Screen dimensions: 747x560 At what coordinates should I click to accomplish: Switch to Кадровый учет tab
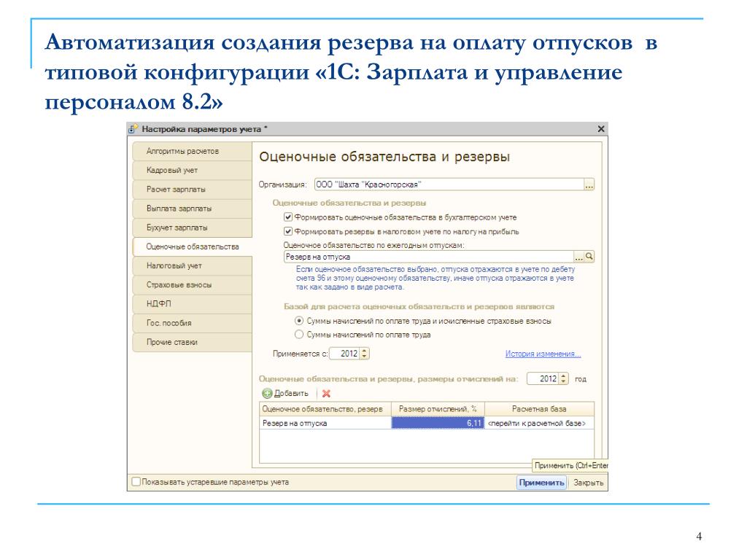point(192,171)
